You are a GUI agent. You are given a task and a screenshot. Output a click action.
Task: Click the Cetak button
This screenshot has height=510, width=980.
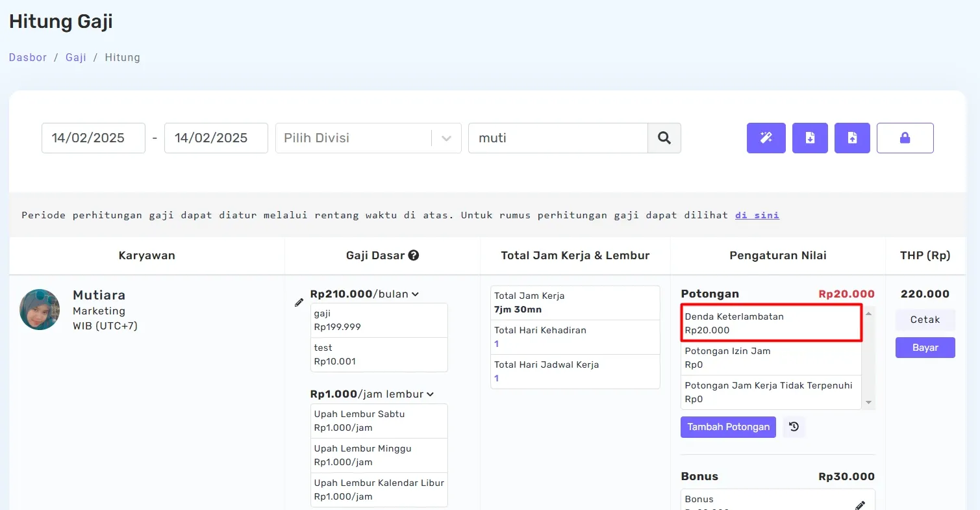[925, 320]
